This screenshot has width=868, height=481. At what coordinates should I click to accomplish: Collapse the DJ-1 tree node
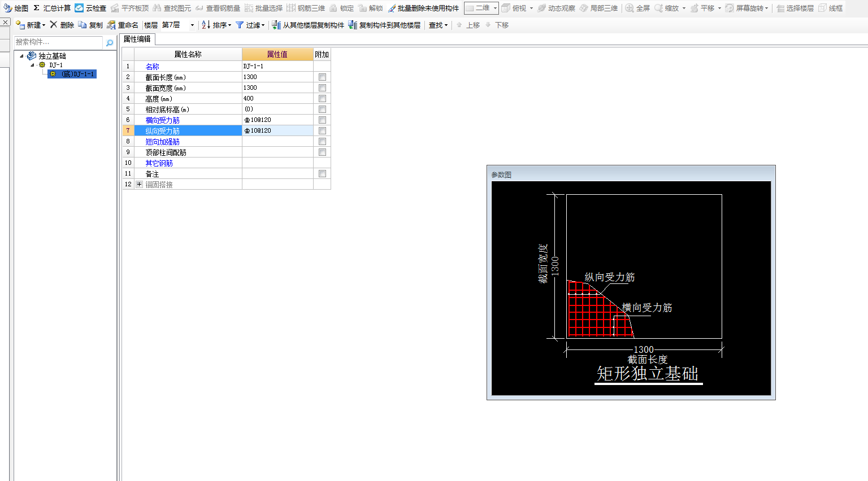click(x=32, y=65)
